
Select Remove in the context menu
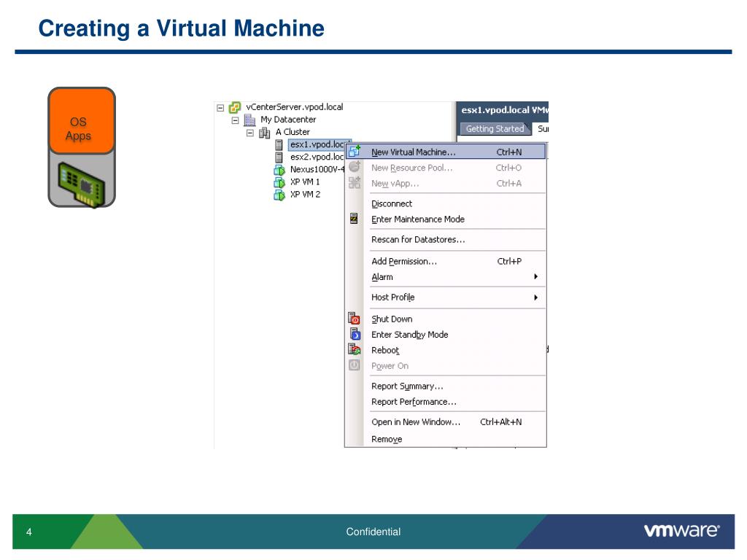(x=446, y=439)
